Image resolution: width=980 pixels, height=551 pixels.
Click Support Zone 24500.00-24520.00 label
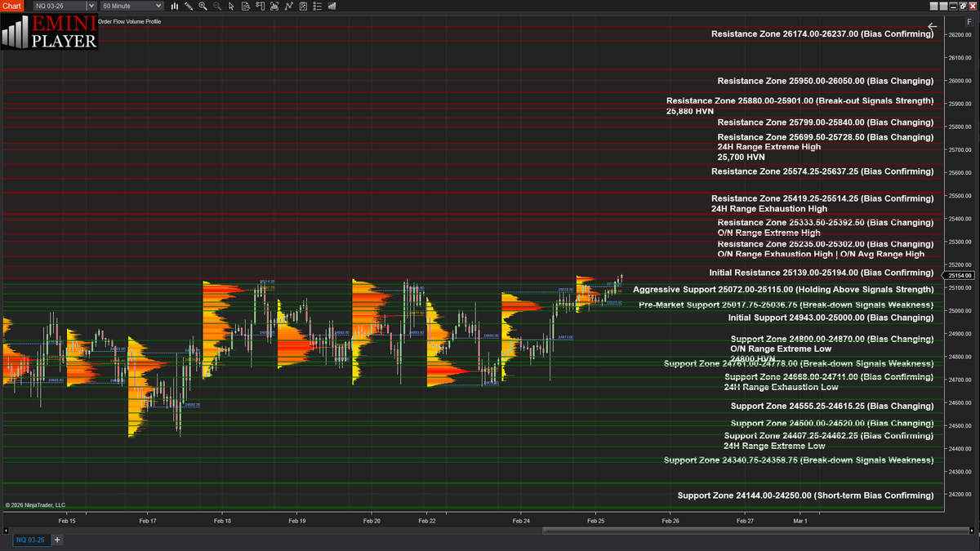click(x=832, y=424)
